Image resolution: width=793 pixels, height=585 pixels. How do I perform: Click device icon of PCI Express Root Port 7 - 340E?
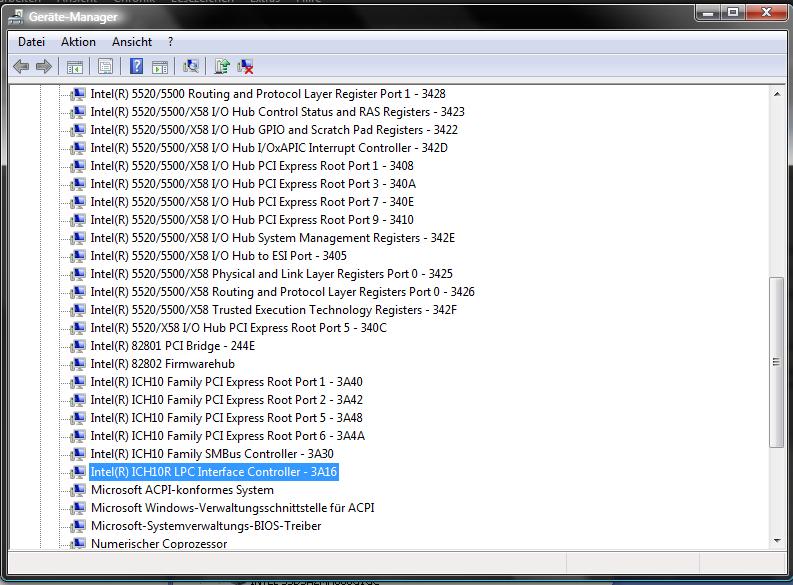click(x=78, y=202)
